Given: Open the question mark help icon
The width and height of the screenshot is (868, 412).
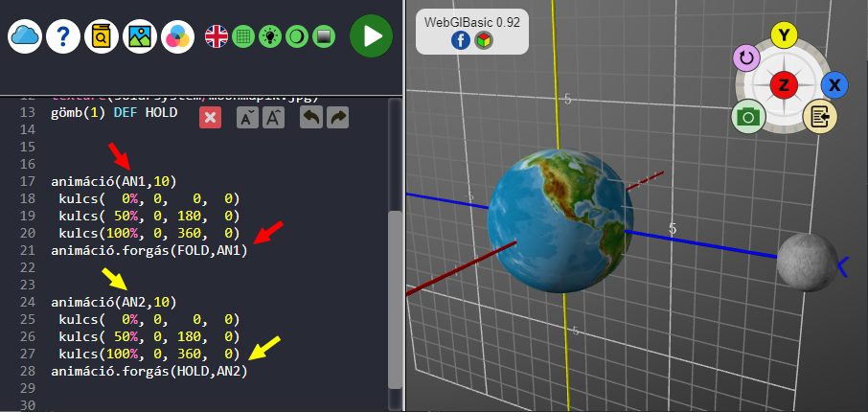Looking at the screenshot, I should 63,36.
